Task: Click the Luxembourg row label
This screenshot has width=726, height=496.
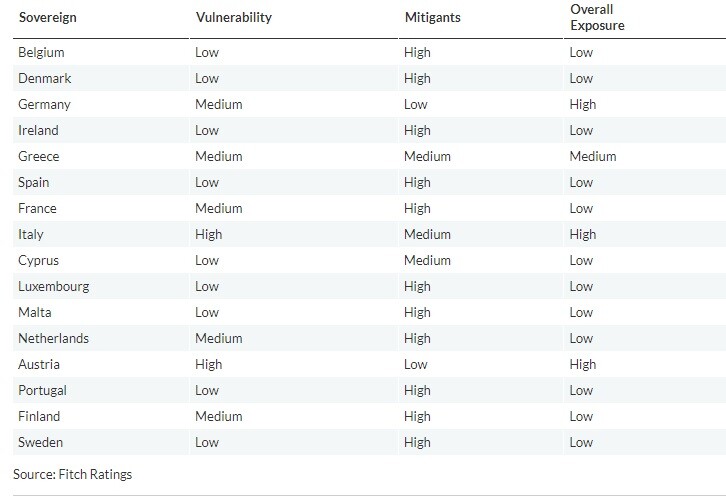Action: pos(54,287)
